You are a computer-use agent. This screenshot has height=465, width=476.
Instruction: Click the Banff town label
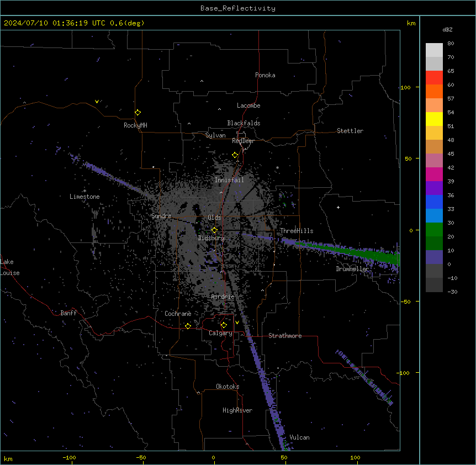point(68,313)
